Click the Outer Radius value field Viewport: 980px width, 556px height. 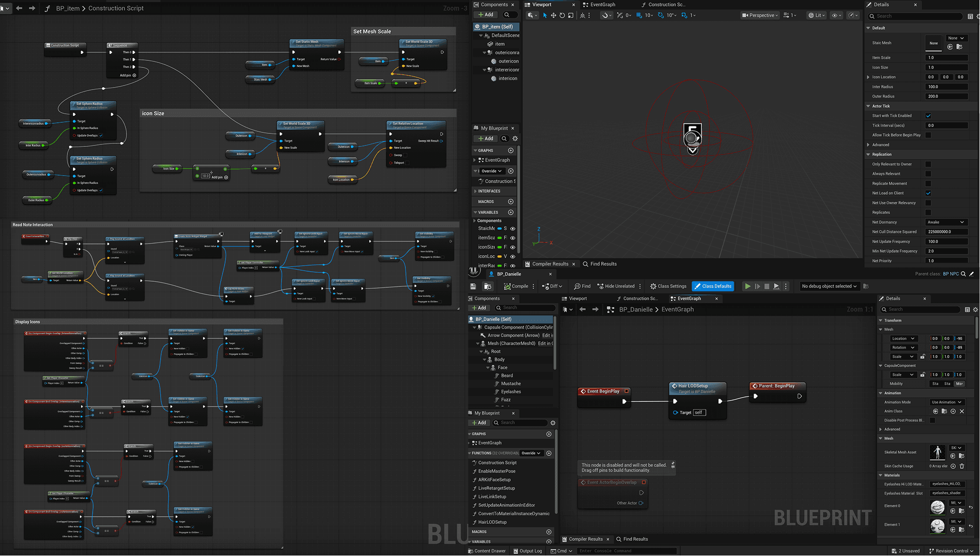[946, 96]
